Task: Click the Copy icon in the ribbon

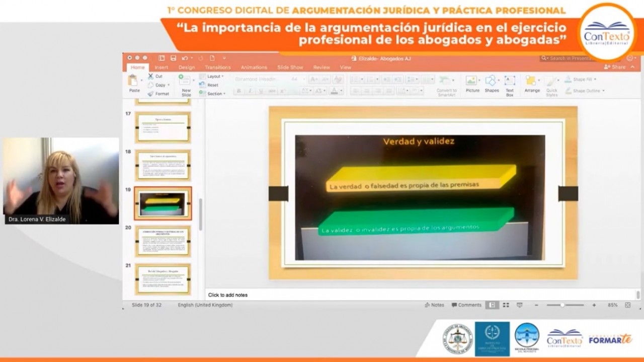Action: coord(150,85)
